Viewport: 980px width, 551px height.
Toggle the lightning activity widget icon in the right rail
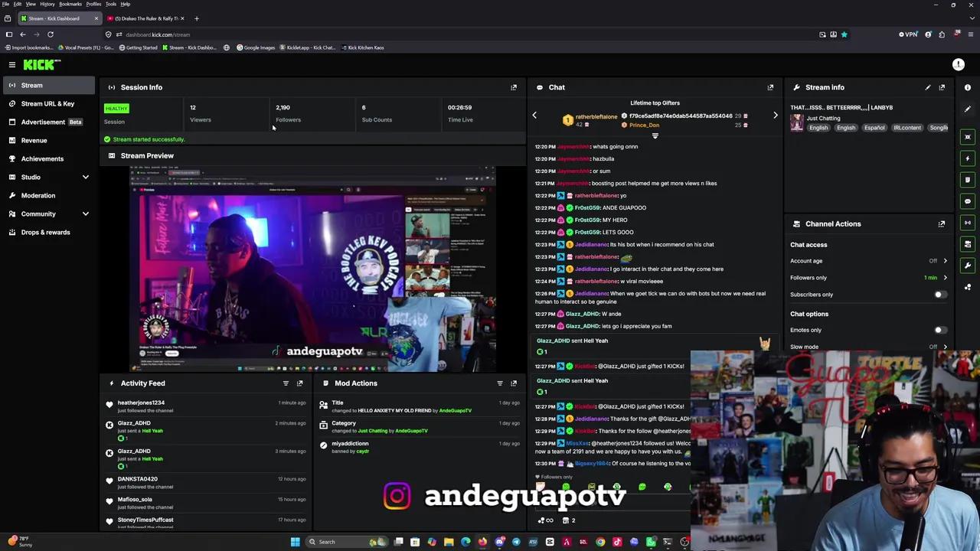(968, 158)
